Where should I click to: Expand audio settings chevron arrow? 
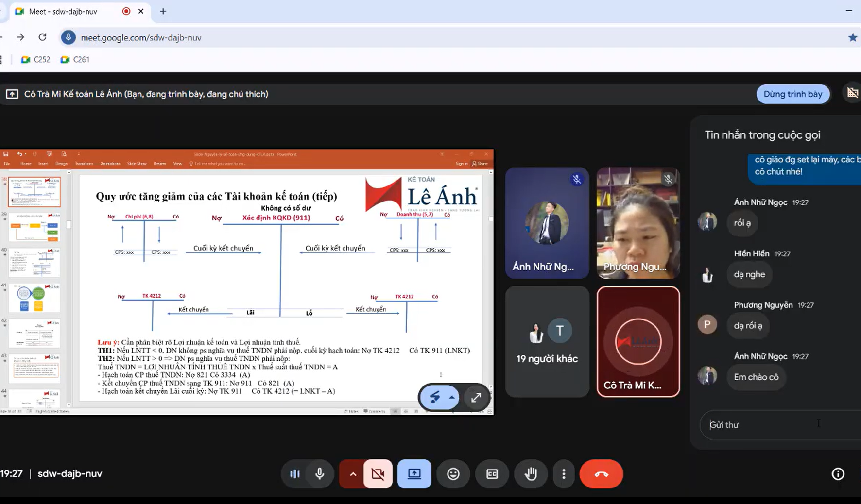[353, 474]
